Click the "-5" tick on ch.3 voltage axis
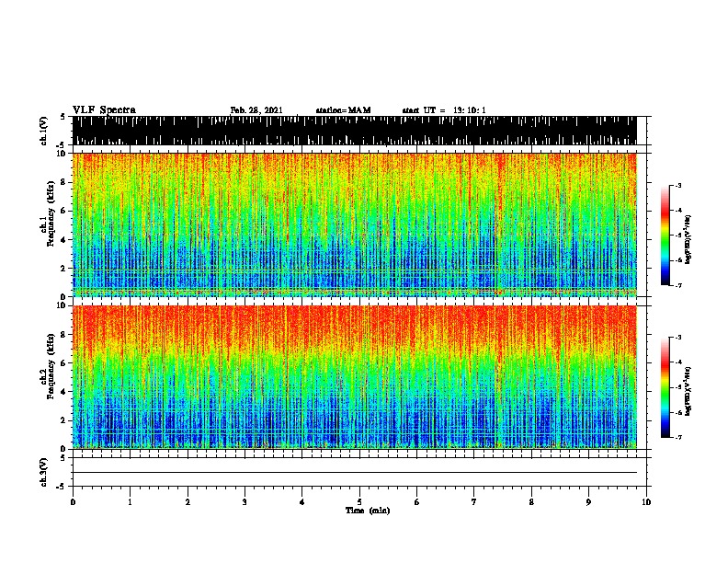The image size is (728, 563). click(62, 487)
